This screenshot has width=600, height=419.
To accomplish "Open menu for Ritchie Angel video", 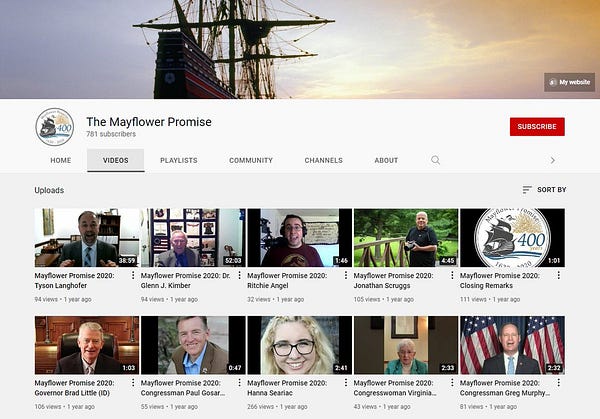I will tap(346, 275).
